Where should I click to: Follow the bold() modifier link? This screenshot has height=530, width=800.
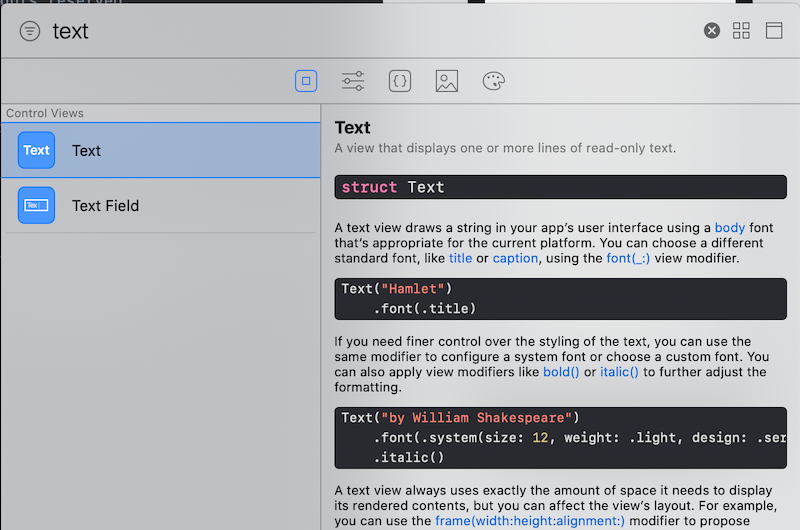pyautogui.click(x=561, y=372)
